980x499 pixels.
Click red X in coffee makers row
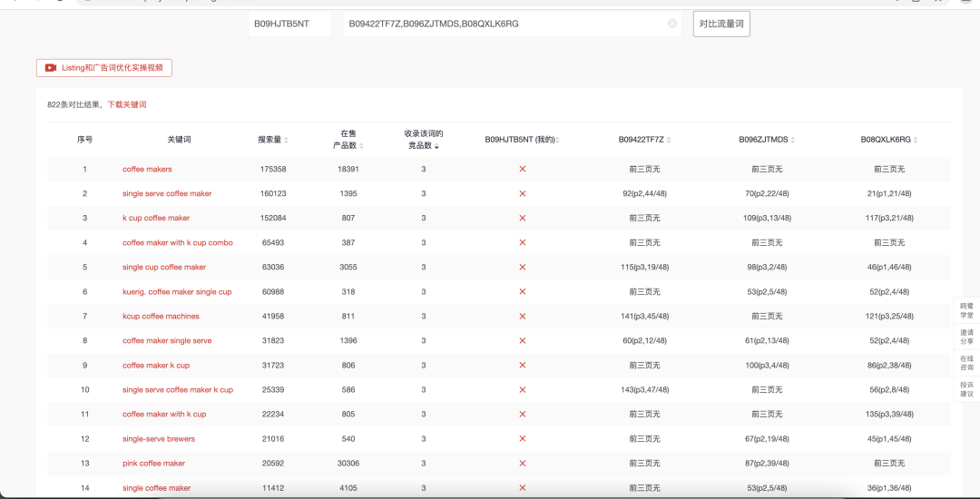pos(523,170)
